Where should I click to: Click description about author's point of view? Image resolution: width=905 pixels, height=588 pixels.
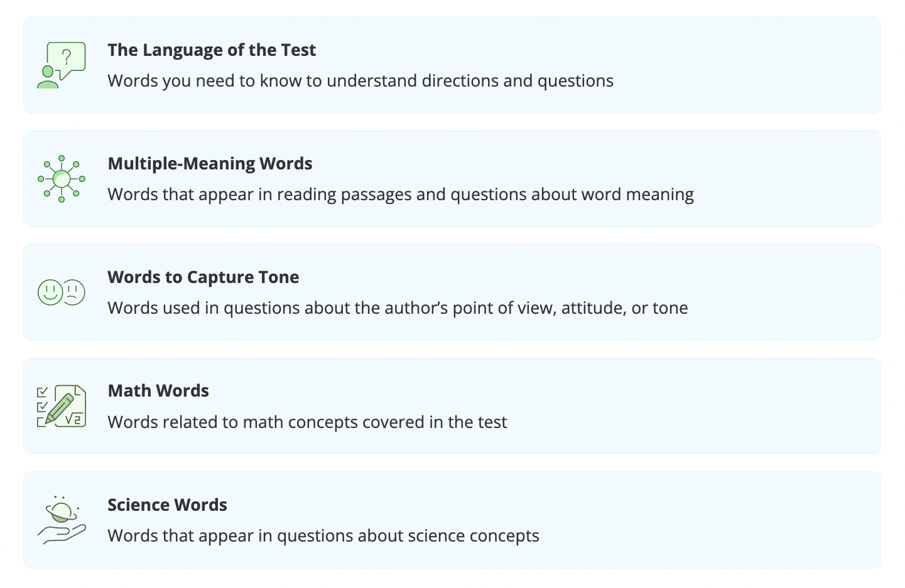[398, 308]
